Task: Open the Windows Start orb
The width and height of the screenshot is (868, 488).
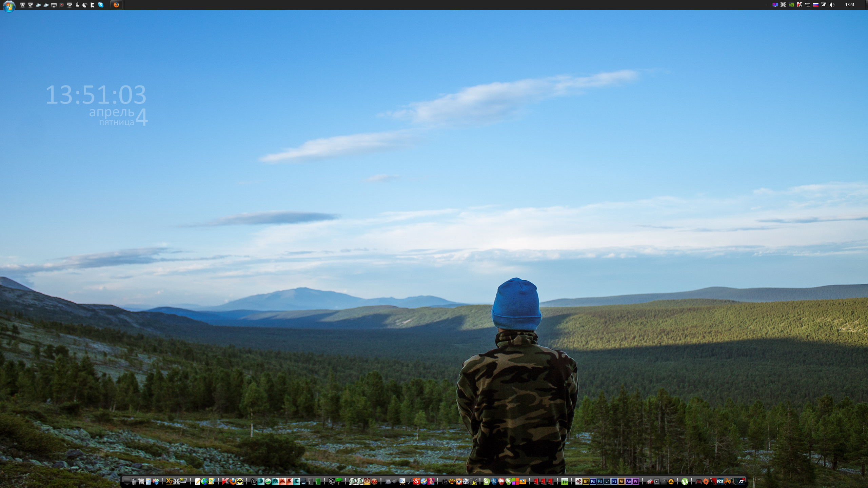Action: [9, 6]
